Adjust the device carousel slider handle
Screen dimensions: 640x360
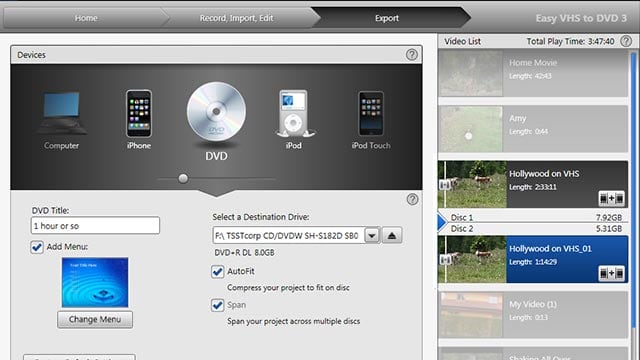pyautogui.click(x=183, y=178)
